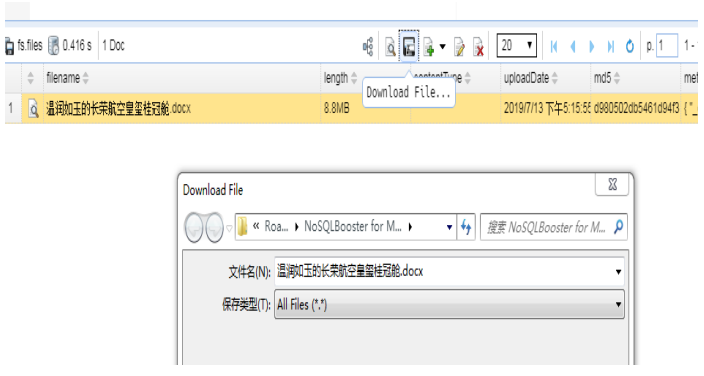
Task: Click the add document icon
Action: click(x=429, y=47)
